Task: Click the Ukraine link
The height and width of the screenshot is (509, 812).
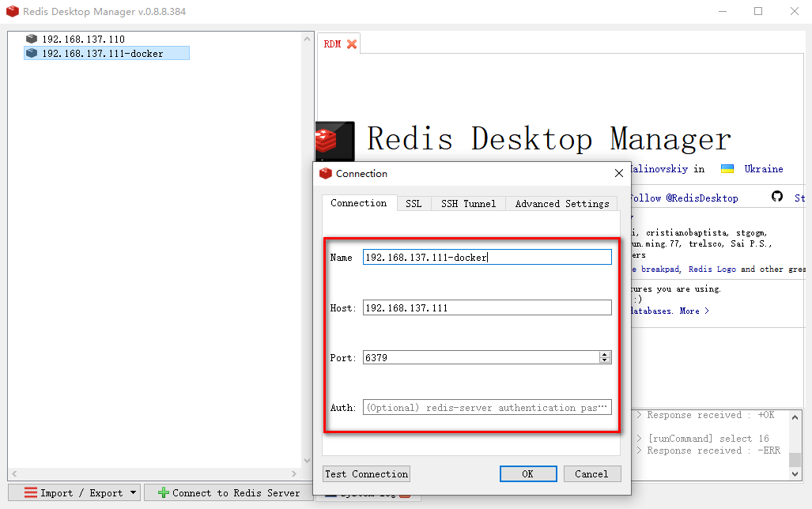Action: click(x=763, y=169)
